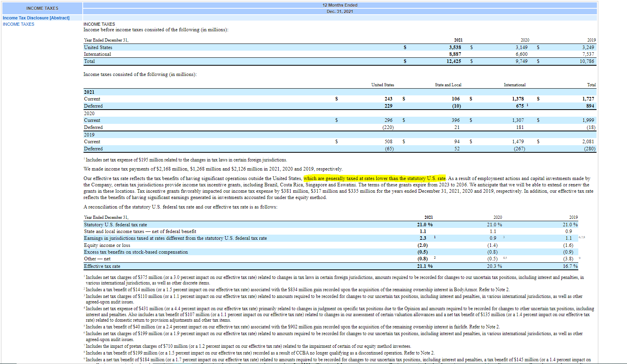Click 2021 current United States value 243
The image size is (627, 364).
[x=388, y=99]
